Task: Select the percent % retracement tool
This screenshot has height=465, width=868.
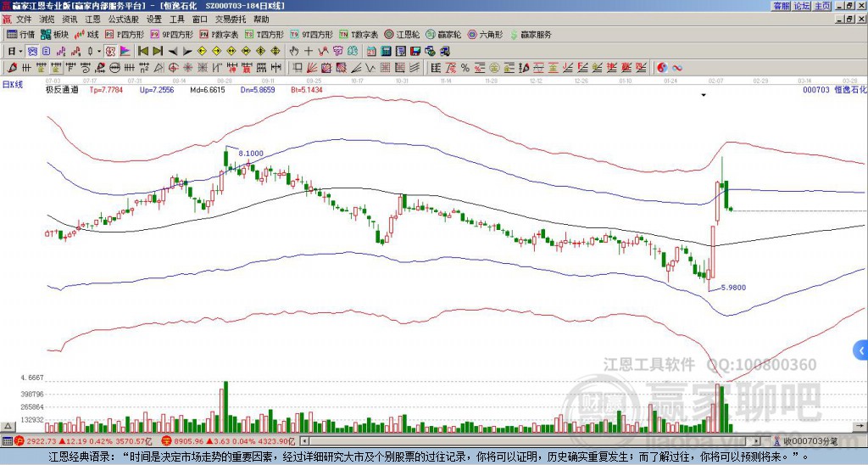Action: [465, 68]
